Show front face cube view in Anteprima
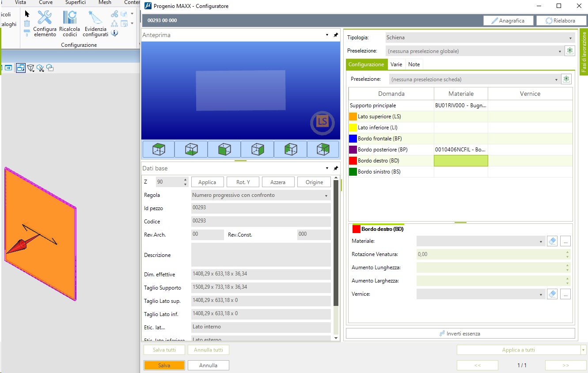Image resolution: width=588 pixels, height=373 pixels. [224, 150]
